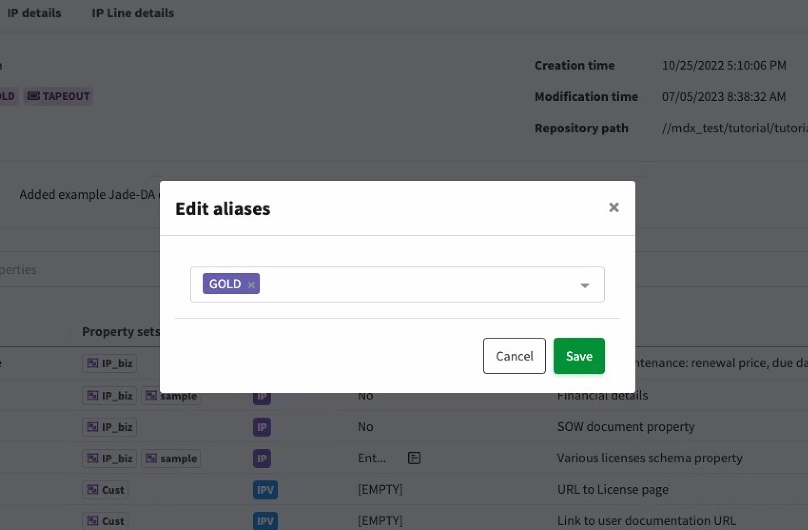
Task: Click the Property sets column header
Action: tap(120, 332)
